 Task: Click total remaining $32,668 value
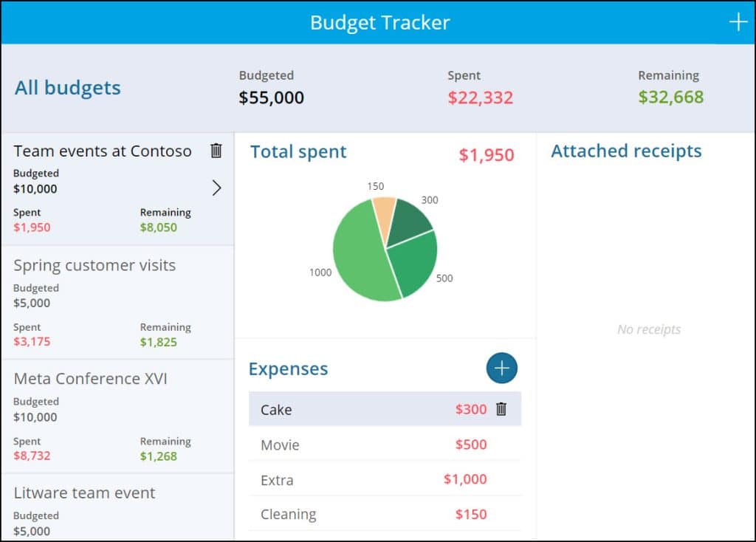point(670,97)
